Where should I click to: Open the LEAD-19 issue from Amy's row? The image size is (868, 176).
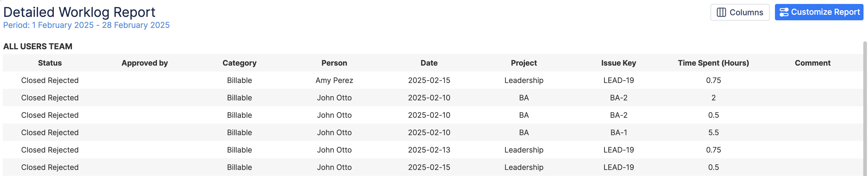click(618, 80)
